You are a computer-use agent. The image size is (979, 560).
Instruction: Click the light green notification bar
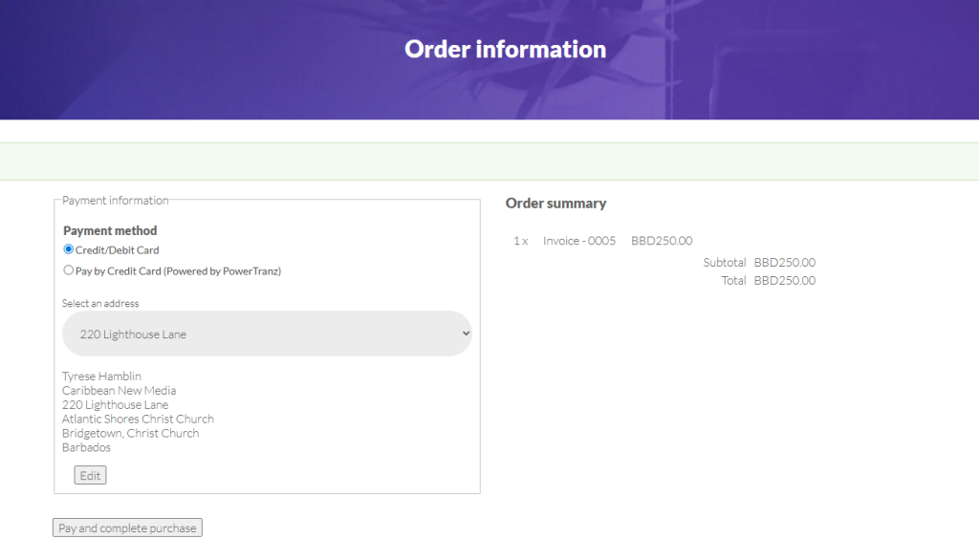pos(489,162)
